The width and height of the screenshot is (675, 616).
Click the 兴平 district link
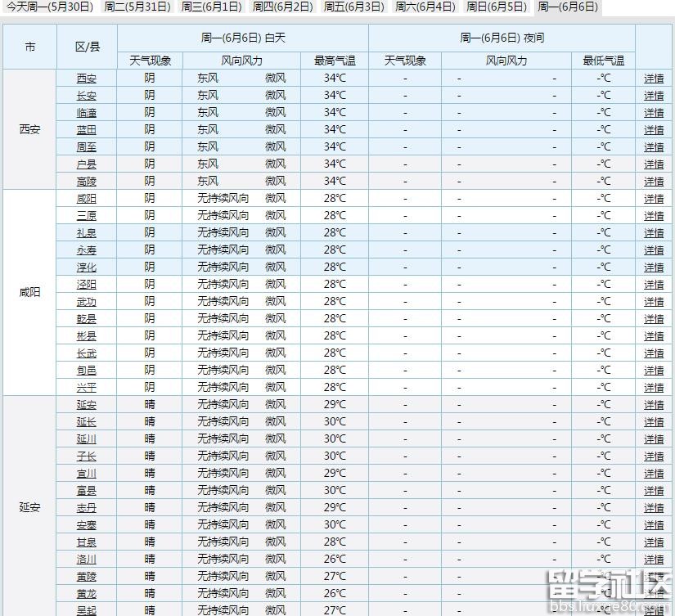tap(86, 388)
